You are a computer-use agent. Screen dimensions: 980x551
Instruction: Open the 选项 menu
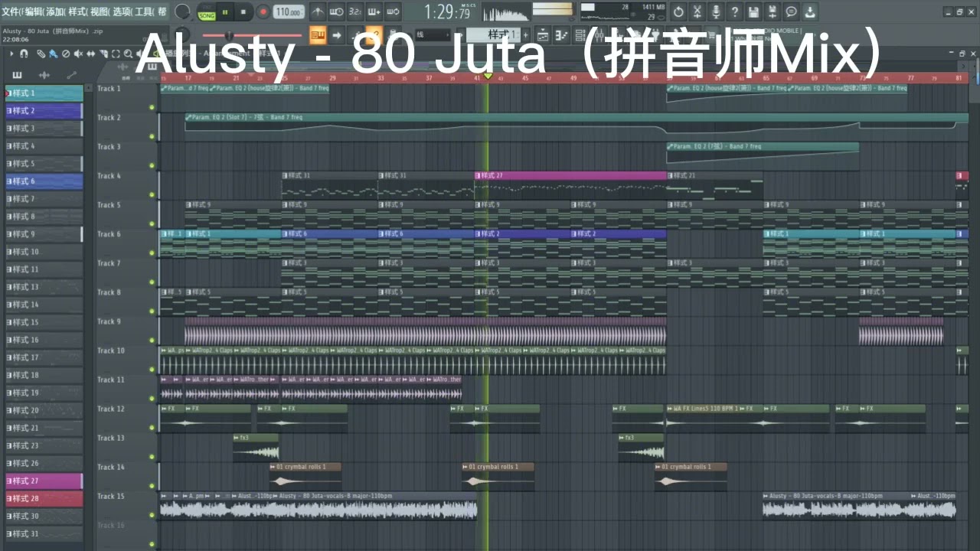[122, 11]
